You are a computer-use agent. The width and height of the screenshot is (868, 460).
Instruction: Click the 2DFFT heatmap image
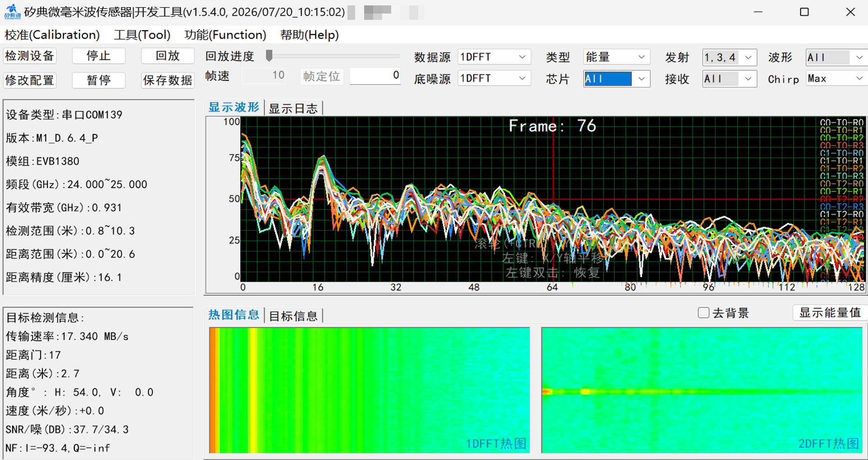(702, 390)
